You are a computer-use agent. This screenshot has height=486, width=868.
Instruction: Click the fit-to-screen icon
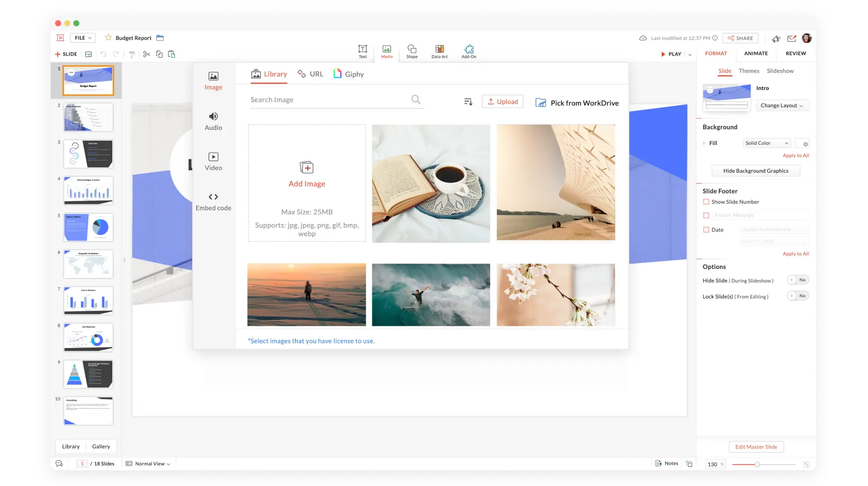tap(806, 464)
